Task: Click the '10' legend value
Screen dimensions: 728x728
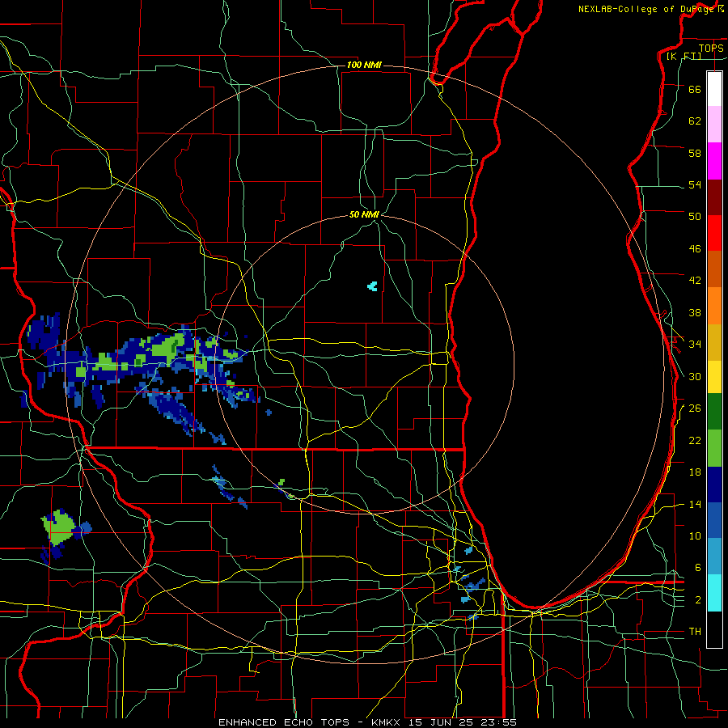Action: 695,535
